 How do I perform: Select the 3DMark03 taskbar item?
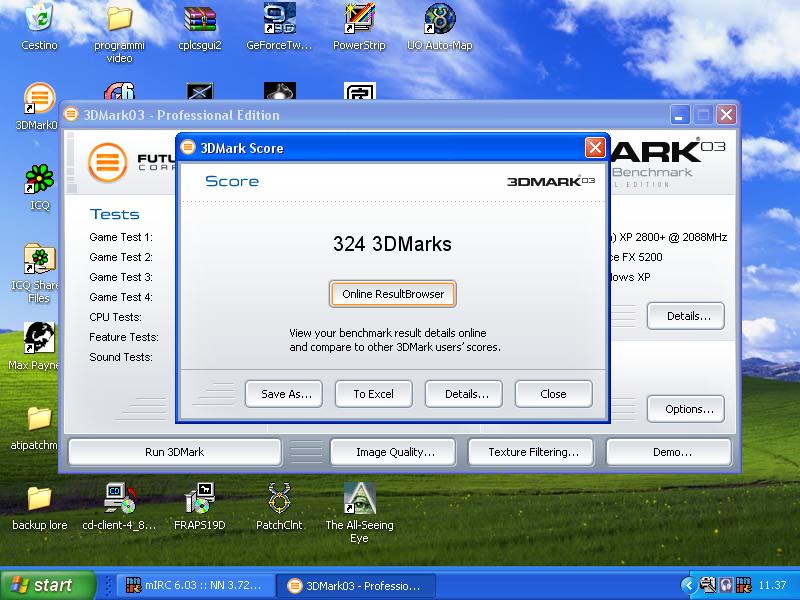pos(356,585)
